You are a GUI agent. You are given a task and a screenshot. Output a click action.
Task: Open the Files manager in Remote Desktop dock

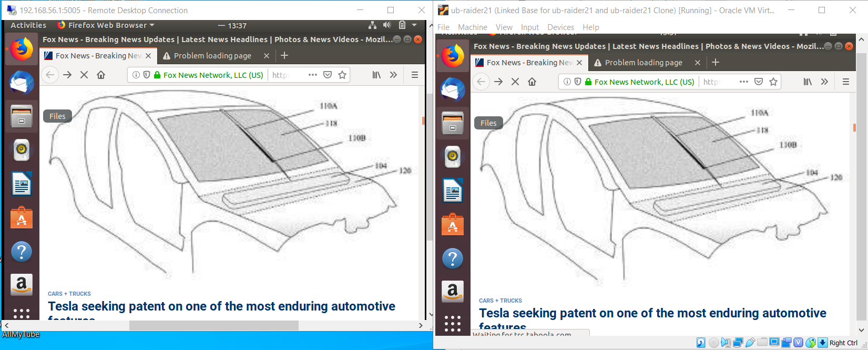point(22,116)
